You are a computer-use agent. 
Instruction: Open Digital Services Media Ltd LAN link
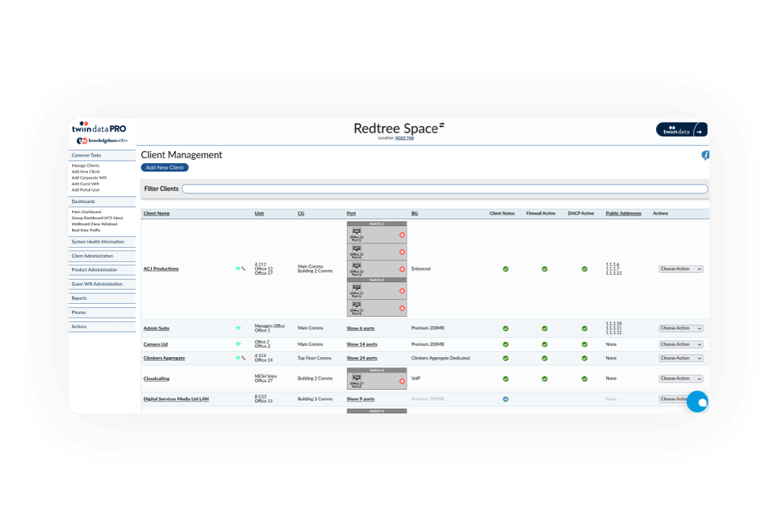pos(176,399)
